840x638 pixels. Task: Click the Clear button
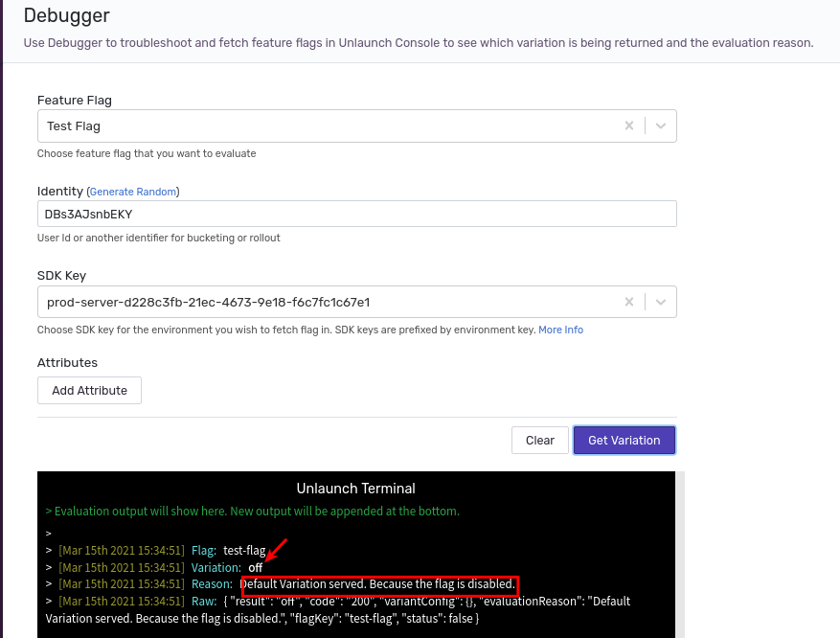pyautogui.click(x=540, y=441)
